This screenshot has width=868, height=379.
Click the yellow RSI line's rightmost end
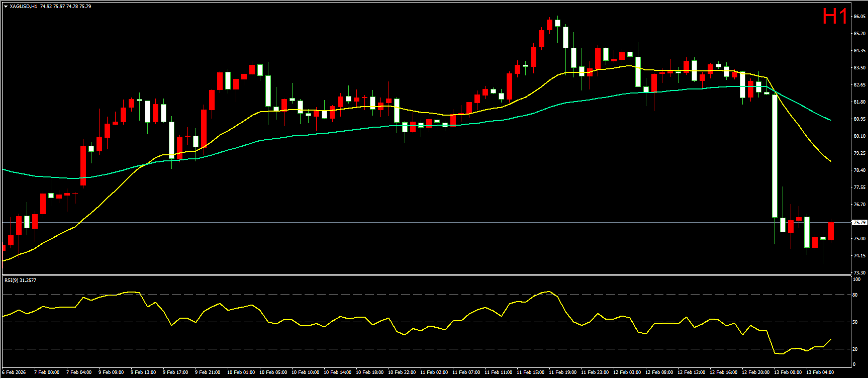(x=830, y=339)
